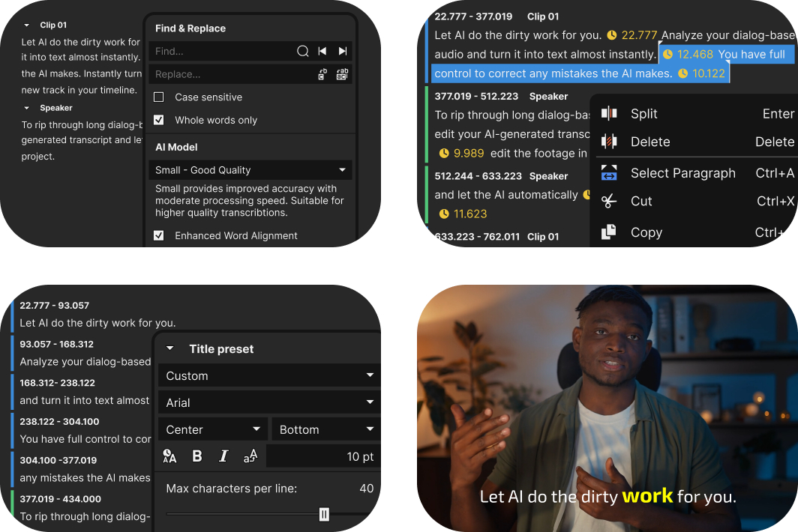Select Split in the context menu
The width and height of the screenshot is (798, 532).
tap(643, 113)
